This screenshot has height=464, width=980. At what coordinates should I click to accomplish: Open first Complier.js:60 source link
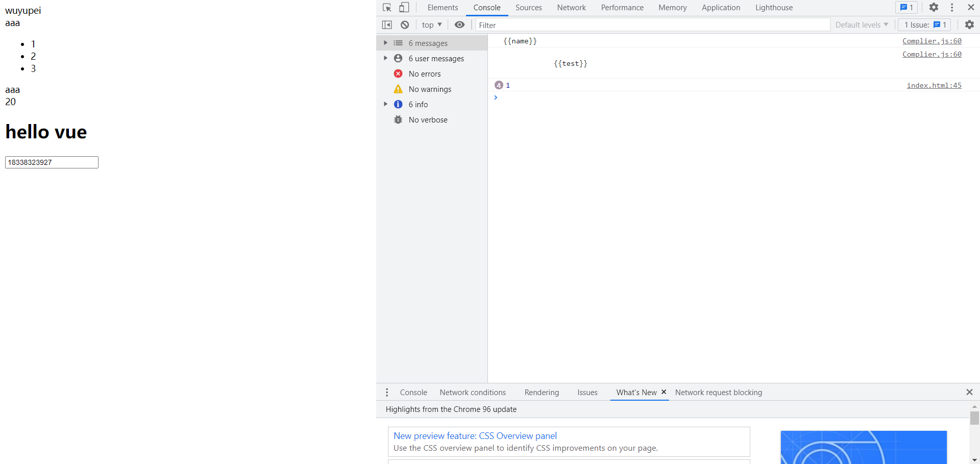[x=932, y=41]
